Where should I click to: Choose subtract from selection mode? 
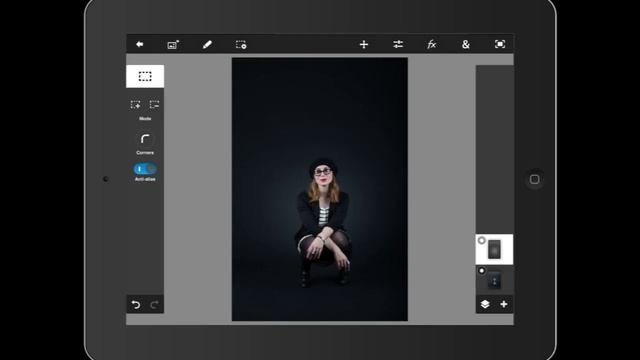tap(154, 104)
